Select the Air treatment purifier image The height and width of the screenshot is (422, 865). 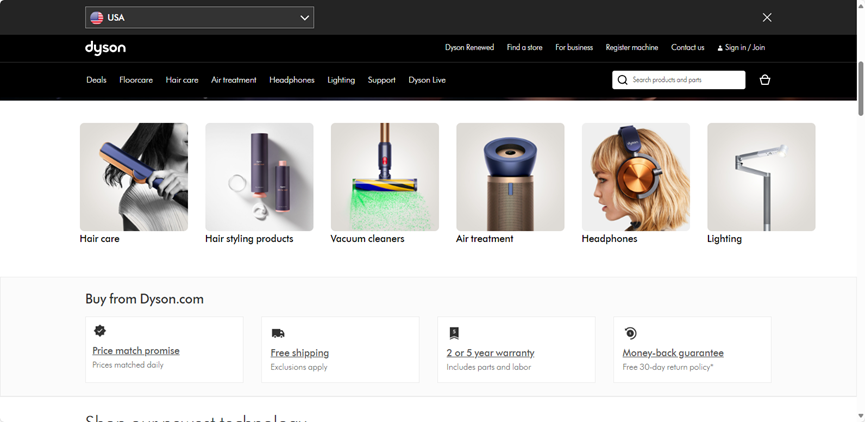pos(510,177)
